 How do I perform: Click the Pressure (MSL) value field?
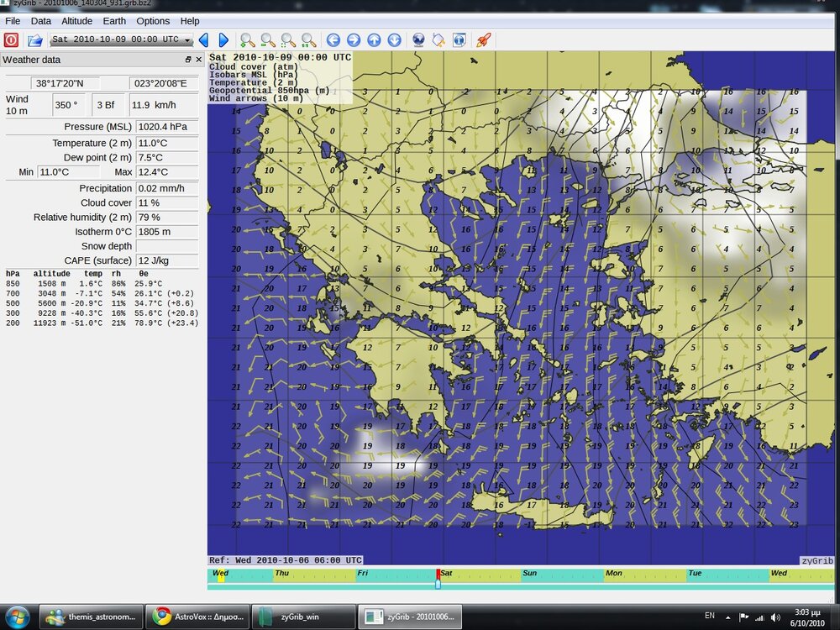point(166,127)
